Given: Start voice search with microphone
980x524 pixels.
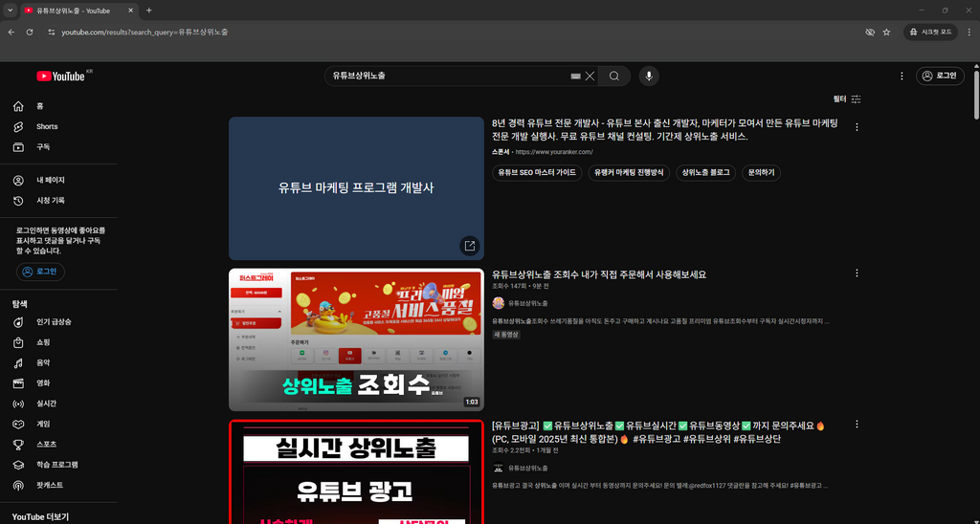Looking at the screenshot, I should coord(649,76).
